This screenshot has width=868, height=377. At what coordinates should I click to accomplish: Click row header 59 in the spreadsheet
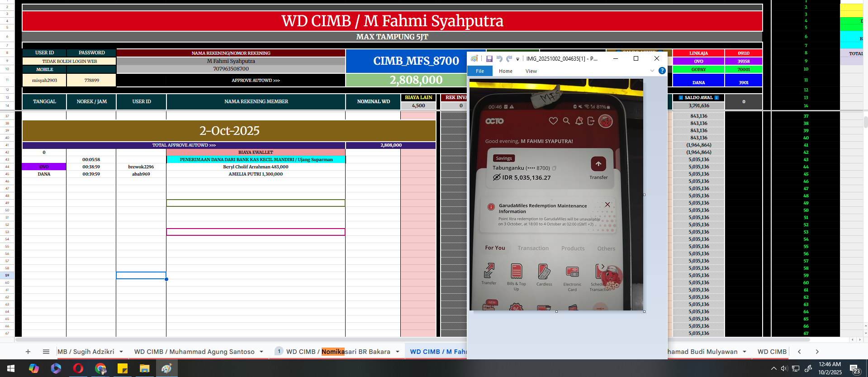pyautogui.click(x=7, y=275)
